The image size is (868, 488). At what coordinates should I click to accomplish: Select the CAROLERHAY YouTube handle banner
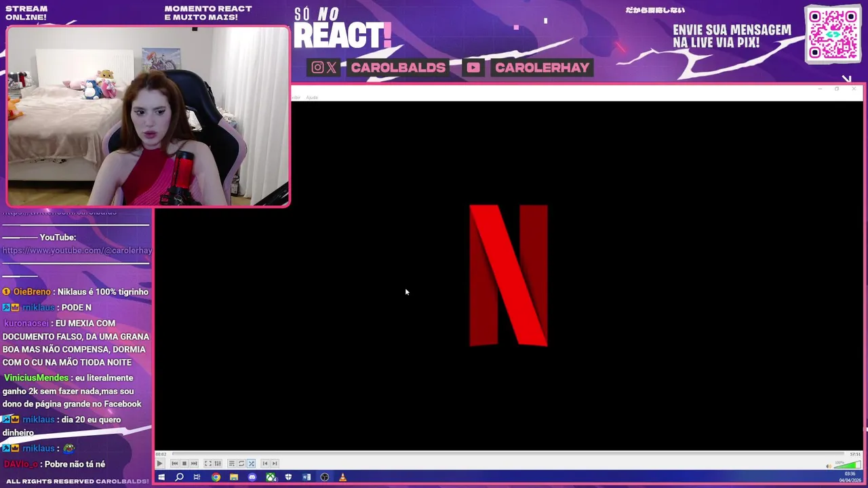click(x=542, y=68)
